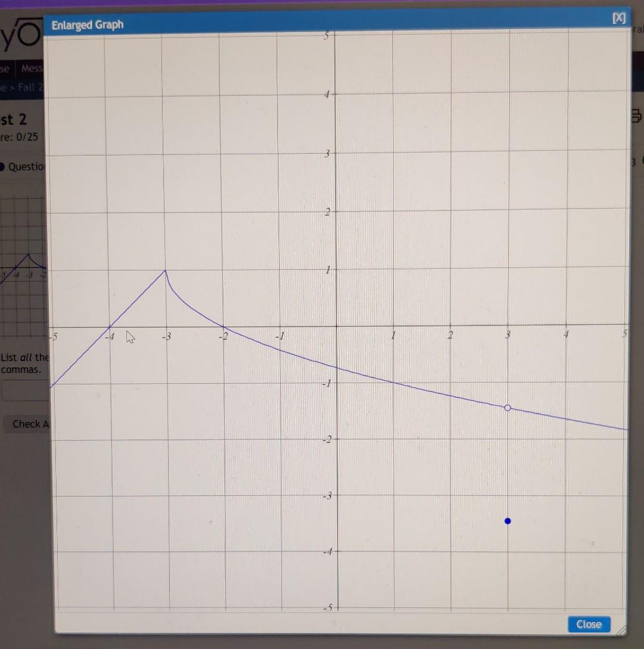Click the Close button on the dialog
This screenshot has height=649, width=644.
(x=589, y=624)
